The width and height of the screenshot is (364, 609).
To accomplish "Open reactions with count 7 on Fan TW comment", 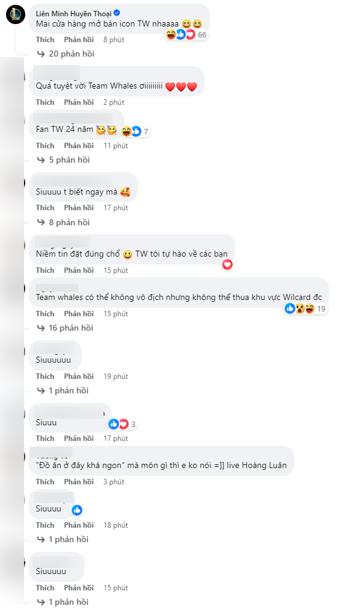I will click(135, 131).
